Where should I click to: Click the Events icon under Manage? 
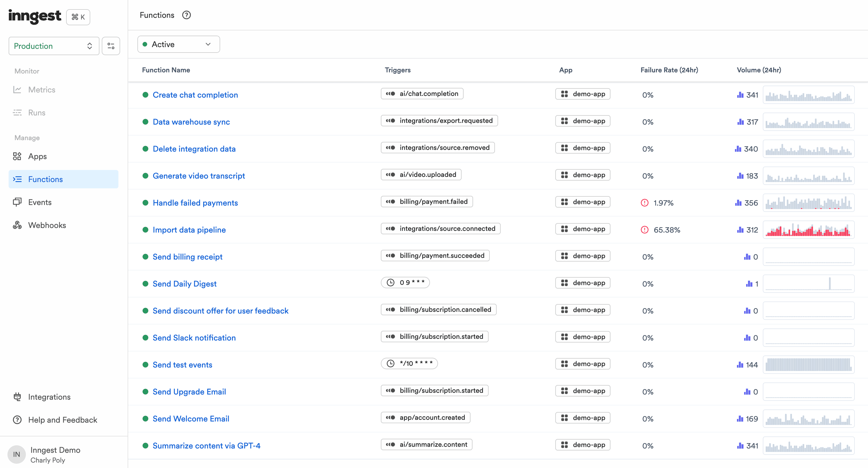click(x=17, y=202)
